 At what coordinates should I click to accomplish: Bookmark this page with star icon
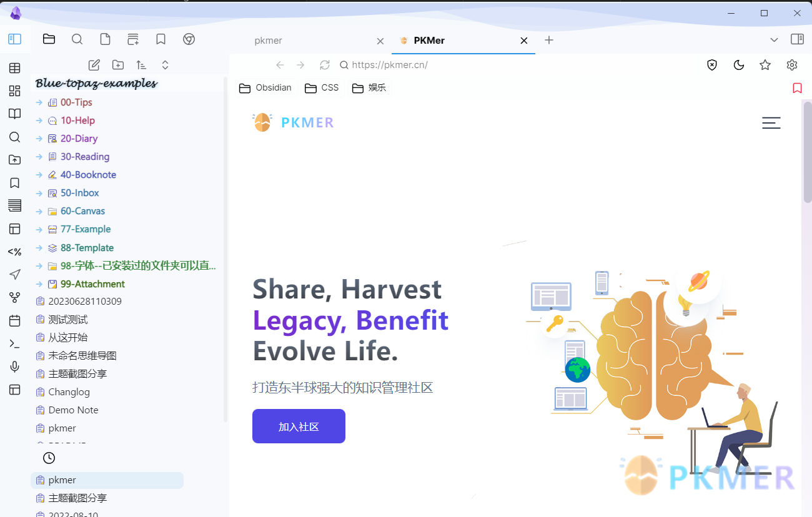coord(765,65)
